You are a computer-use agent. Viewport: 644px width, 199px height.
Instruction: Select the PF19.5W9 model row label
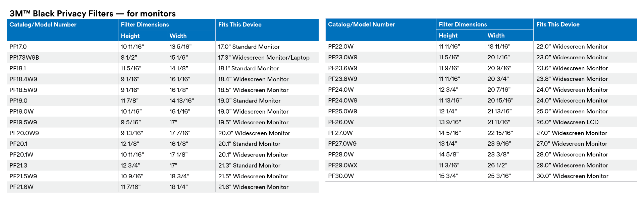(23, 122)
